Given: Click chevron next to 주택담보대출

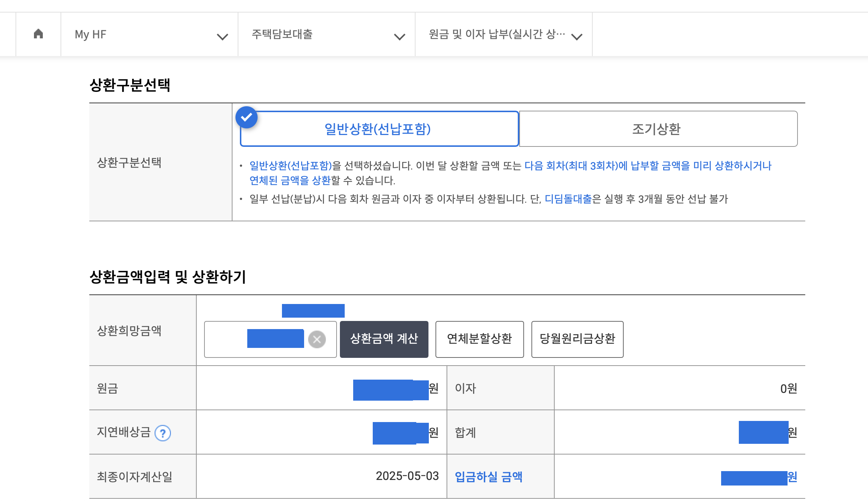Looking at the screenshot, I should (x=399, y=37).
